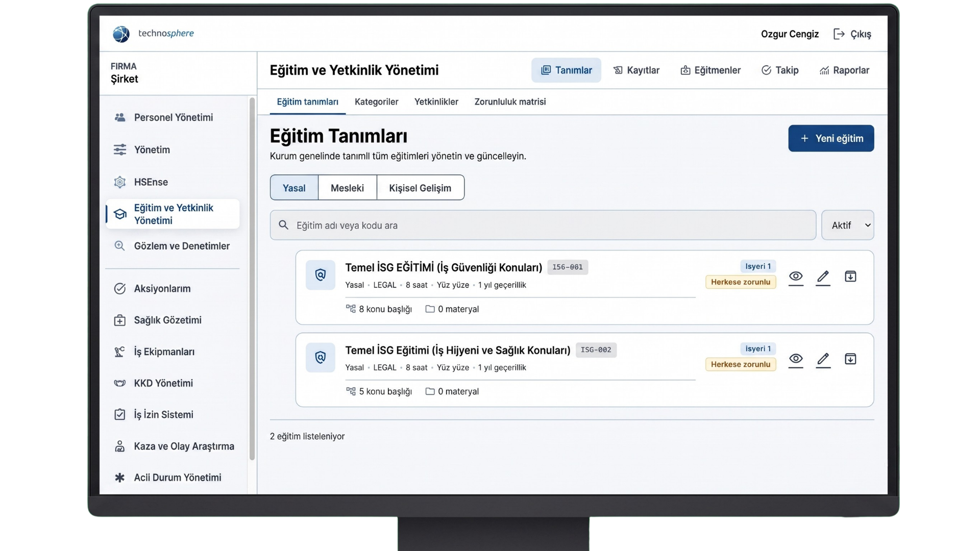The image size is (980, 551).
Task: Switch to the Takip tab
Action: [780, 70]
